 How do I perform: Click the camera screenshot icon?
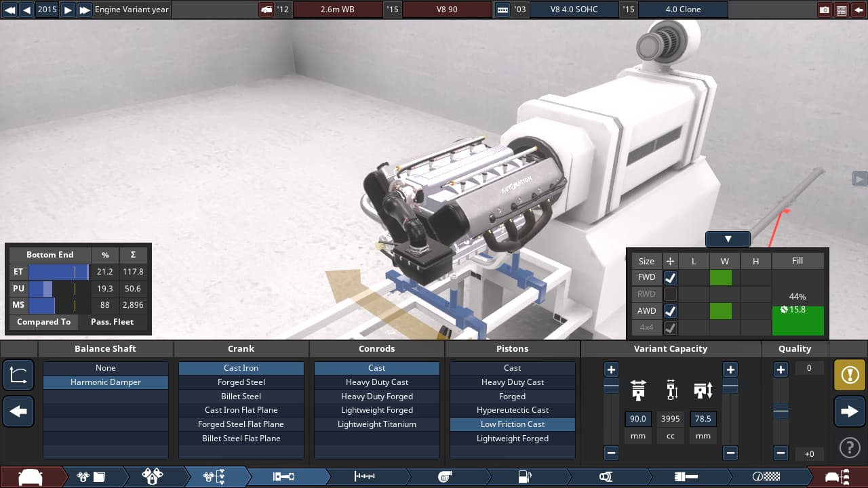click(825, 9)
